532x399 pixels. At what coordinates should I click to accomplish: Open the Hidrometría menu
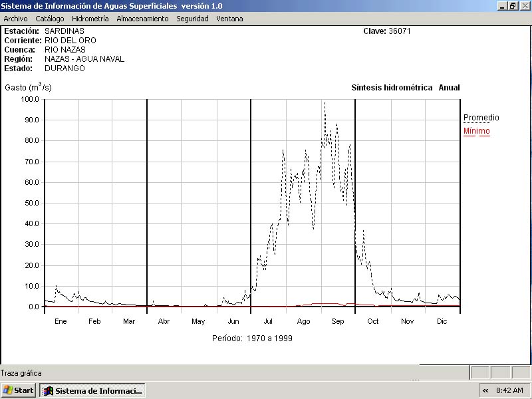tap(90, 19)
